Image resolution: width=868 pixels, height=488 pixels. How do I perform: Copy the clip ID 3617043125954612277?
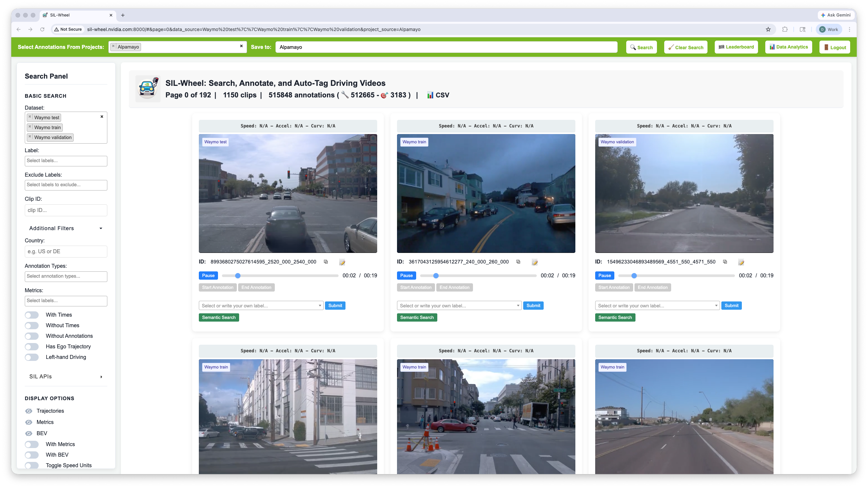(x=518, y=262)
